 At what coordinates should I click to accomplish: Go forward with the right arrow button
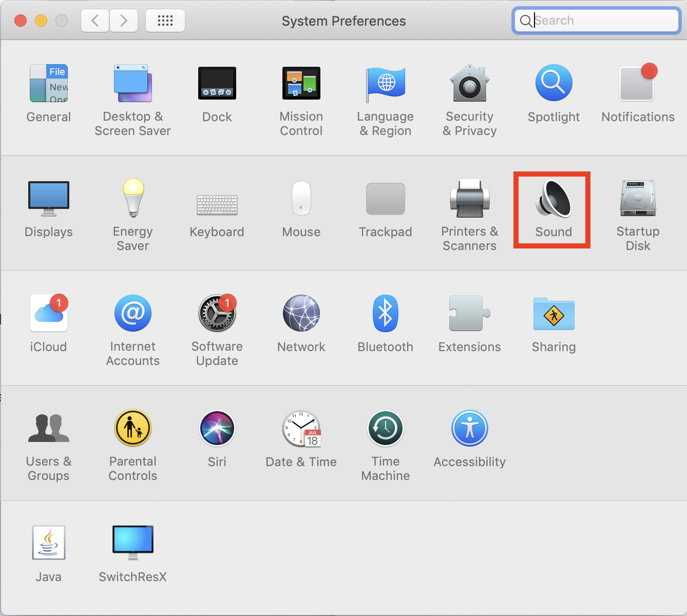[123, 21]
